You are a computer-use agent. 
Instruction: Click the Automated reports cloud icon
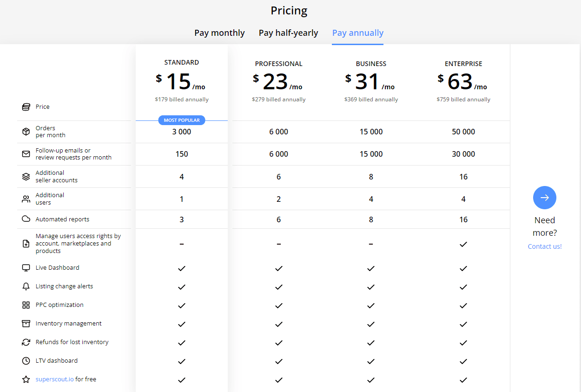[x=26, y=219]
